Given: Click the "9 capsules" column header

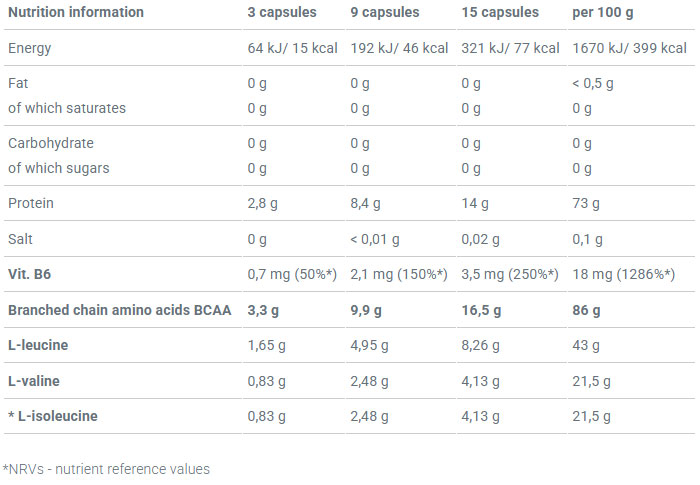Looking at the screenshot, I should 385,13.
